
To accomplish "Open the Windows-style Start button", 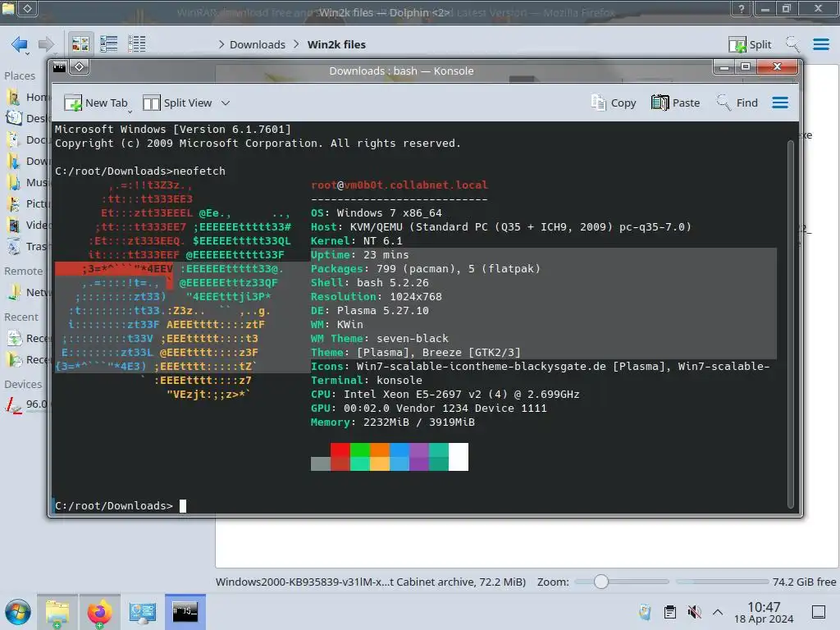I will tap(18, 612).
